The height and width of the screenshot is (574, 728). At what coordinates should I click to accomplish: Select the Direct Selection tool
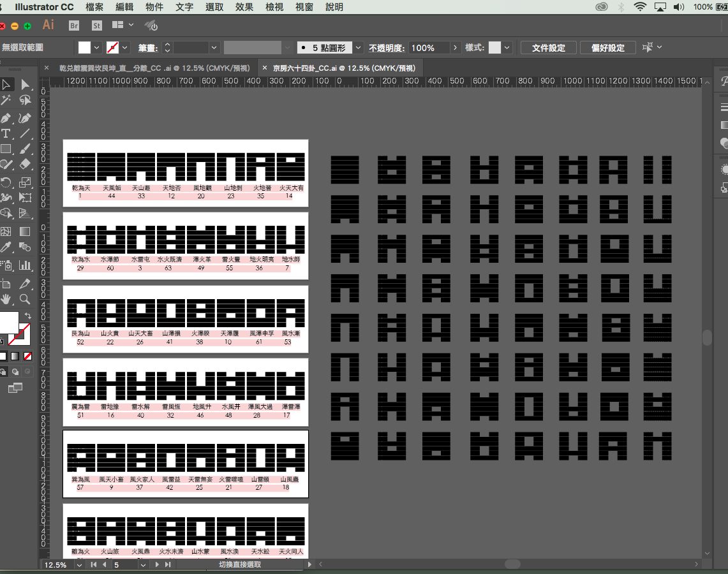point(25,85)
